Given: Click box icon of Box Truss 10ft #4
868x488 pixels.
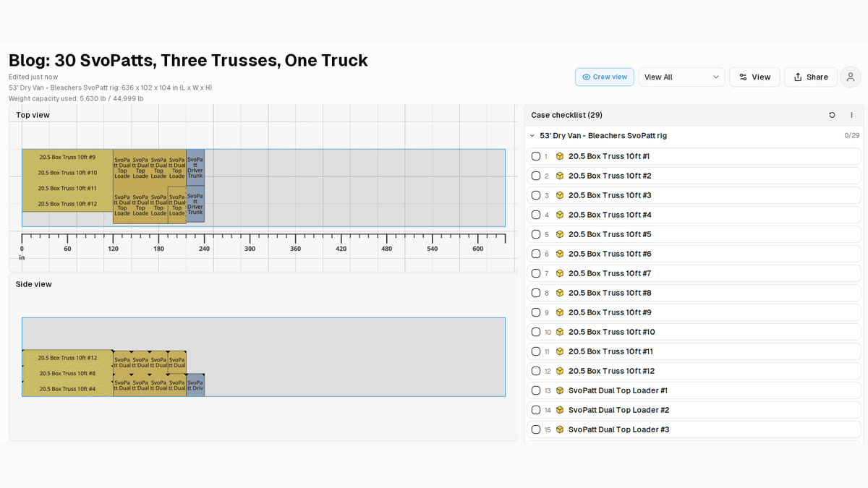Looking at the screenshot, I should click(560, 215).
